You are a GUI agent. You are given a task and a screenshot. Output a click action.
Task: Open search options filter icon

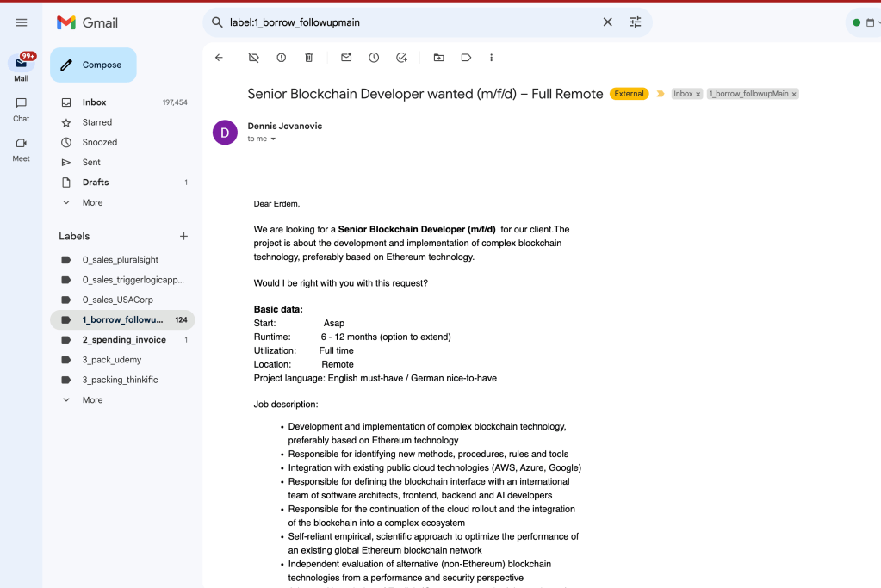[635, 22]
